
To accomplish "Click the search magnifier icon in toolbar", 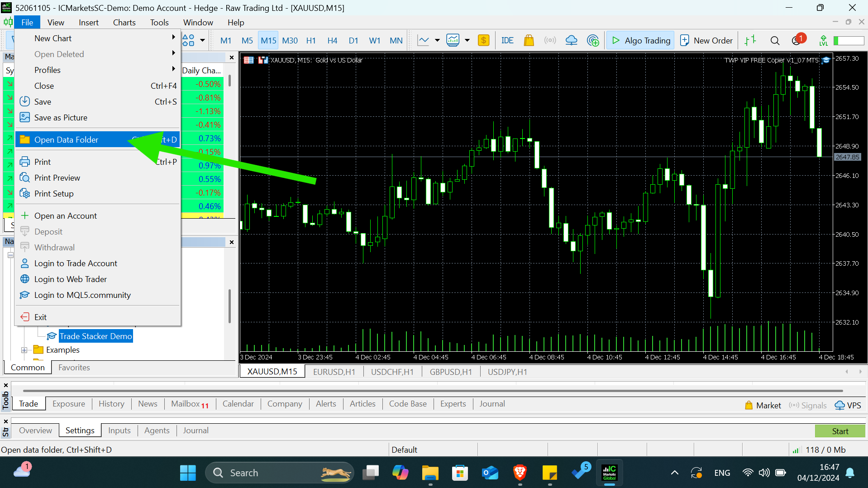I will [775, 40].
